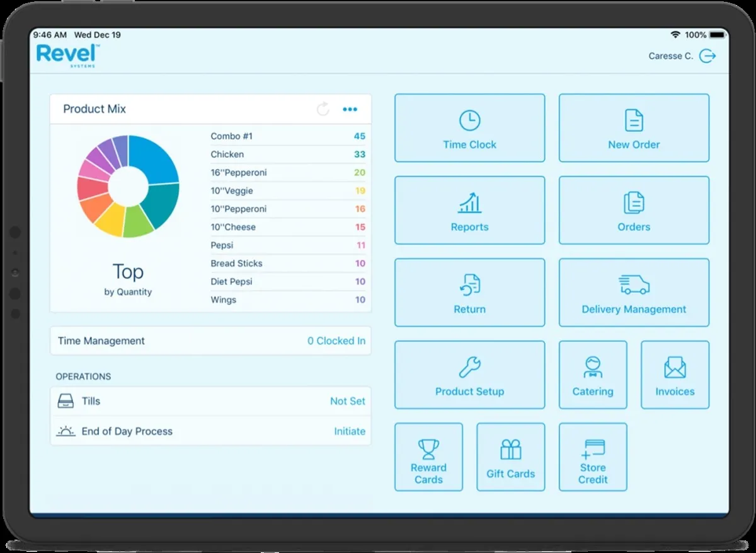Image resolution: width=756 pixels, height=553 pixels.
Task: Open New Order via its document icon
Action: pyautogui.click(x=634, y=119)
